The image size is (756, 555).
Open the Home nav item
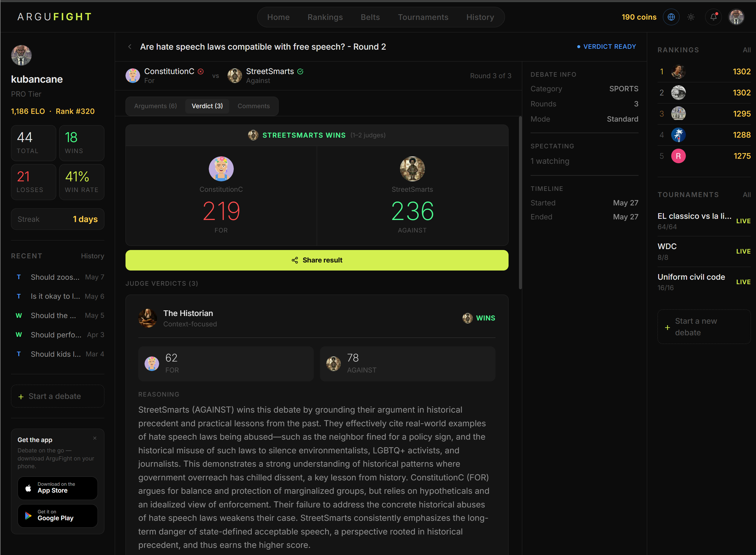point(278,17)
